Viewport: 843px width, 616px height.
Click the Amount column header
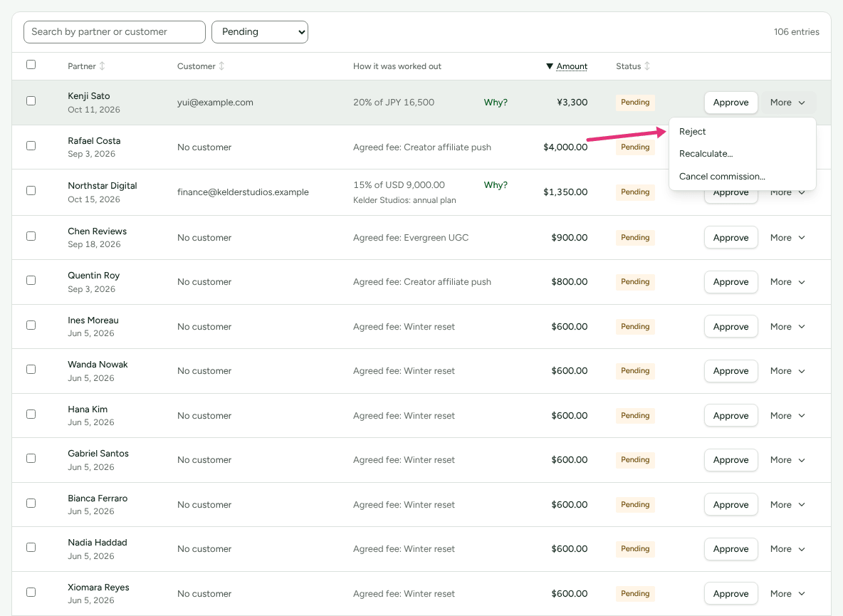pyautogui.click(x=572, y=66)
